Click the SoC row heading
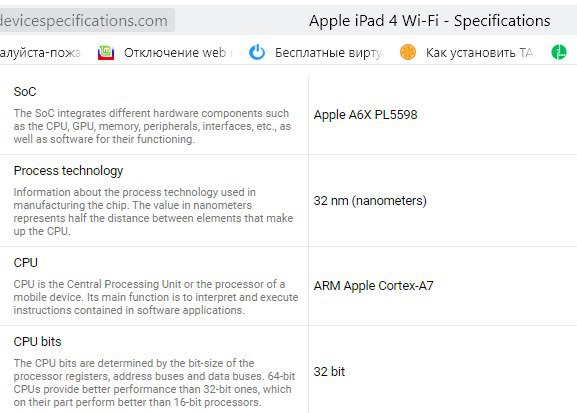 (x=25, y=92)
